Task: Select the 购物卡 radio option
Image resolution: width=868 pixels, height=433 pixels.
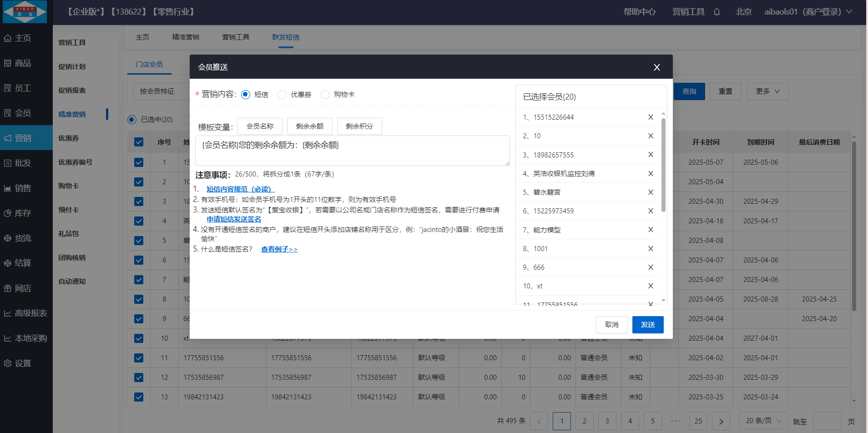Action: point(325,95)
